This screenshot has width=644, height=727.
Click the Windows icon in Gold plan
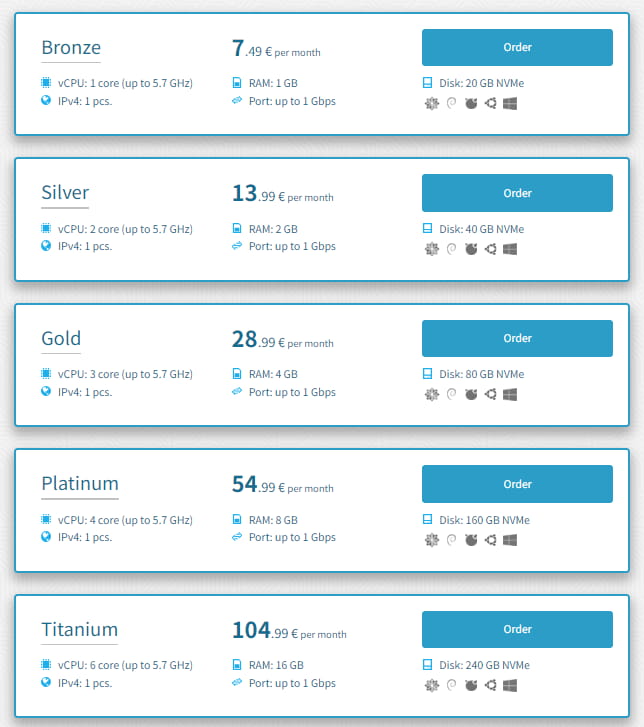tap(509, 395)
